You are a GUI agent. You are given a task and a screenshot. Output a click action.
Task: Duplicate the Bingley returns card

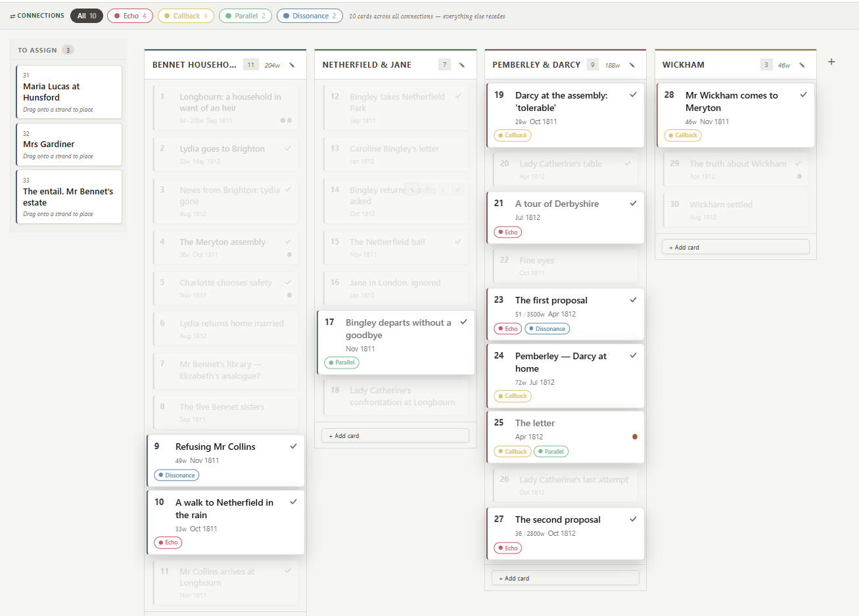[429, 189]
